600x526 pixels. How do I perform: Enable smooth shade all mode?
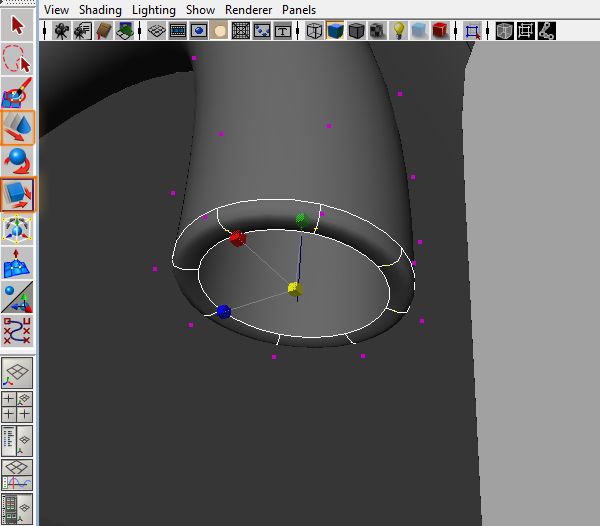click(x=336, y=31)
